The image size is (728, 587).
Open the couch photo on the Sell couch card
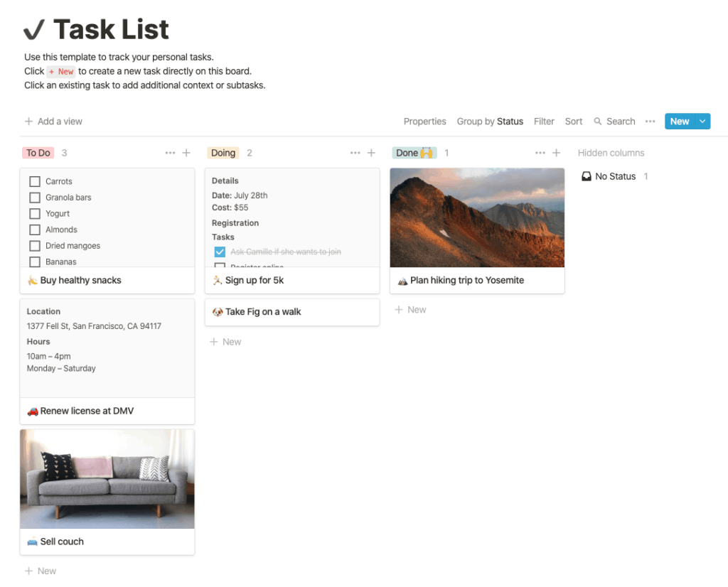[107, 478]
